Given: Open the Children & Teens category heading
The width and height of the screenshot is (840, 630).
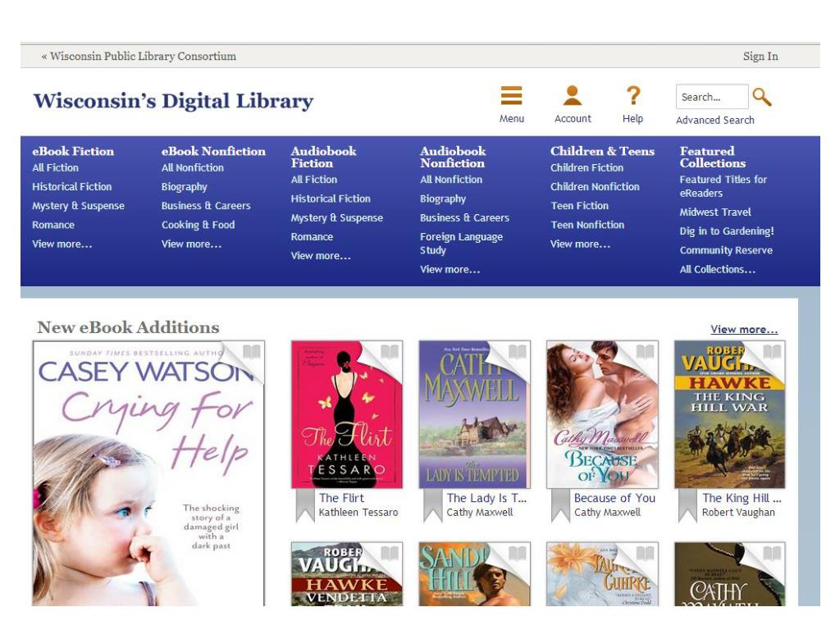Looking at the screenshot, I should point(602,151).
